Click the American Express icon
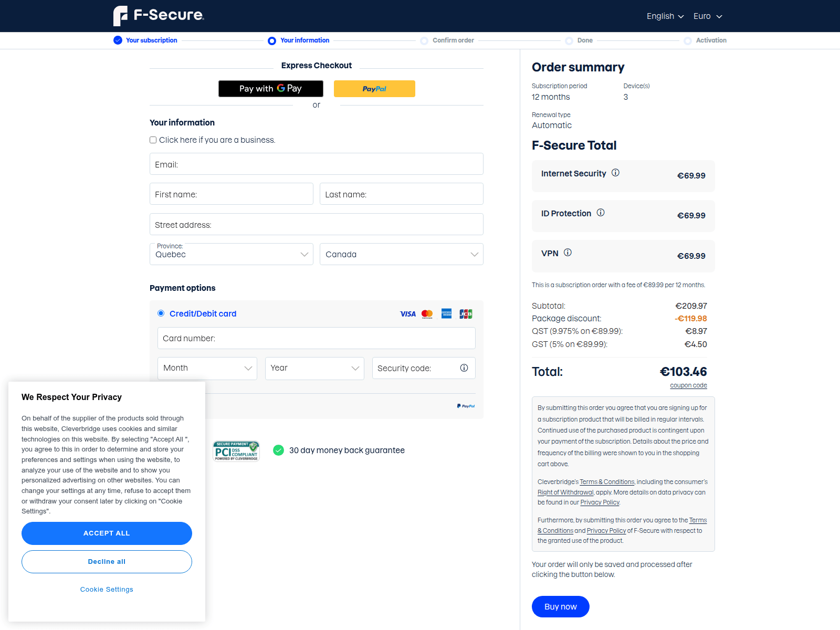The height and width of the screenshot is (630, 840). point(447,313)
